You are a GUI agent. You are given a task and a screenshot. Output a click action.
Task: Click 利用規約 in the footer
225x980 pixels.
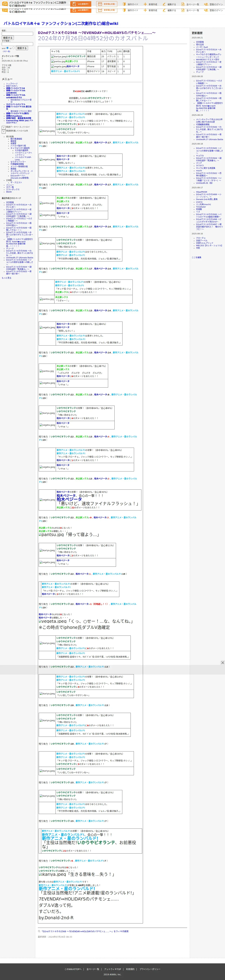point(130,969)
